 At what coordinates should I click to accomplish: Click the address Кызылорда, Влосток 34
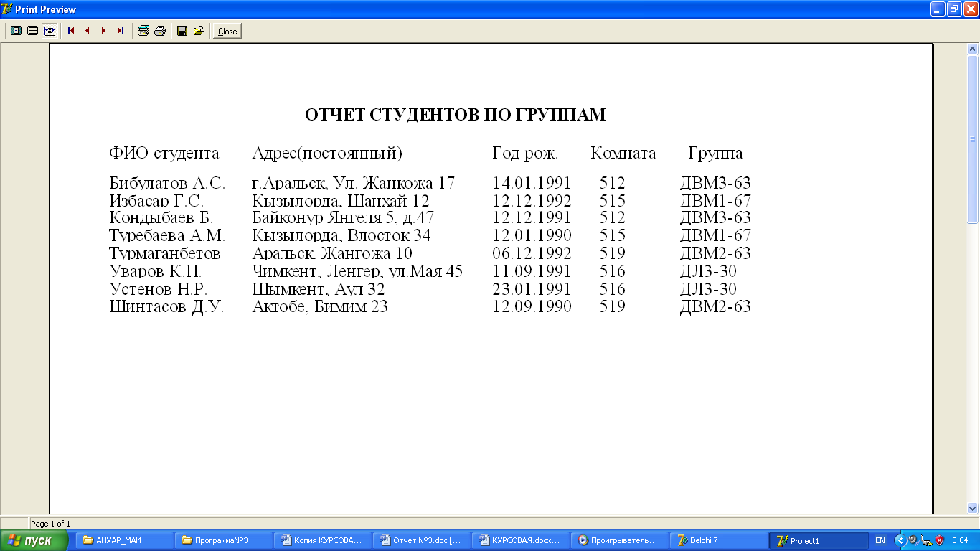(341, 236)
